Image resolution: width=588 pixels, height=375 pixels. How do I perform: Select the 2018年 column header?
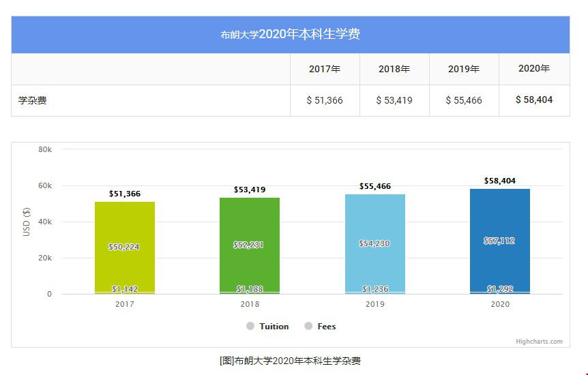point(394,69)
